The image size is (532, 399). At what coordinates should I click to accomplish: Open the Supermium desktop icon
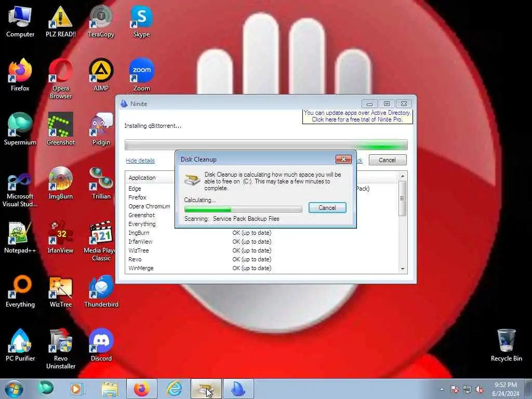pyautogui.click(x=20, y=129)
